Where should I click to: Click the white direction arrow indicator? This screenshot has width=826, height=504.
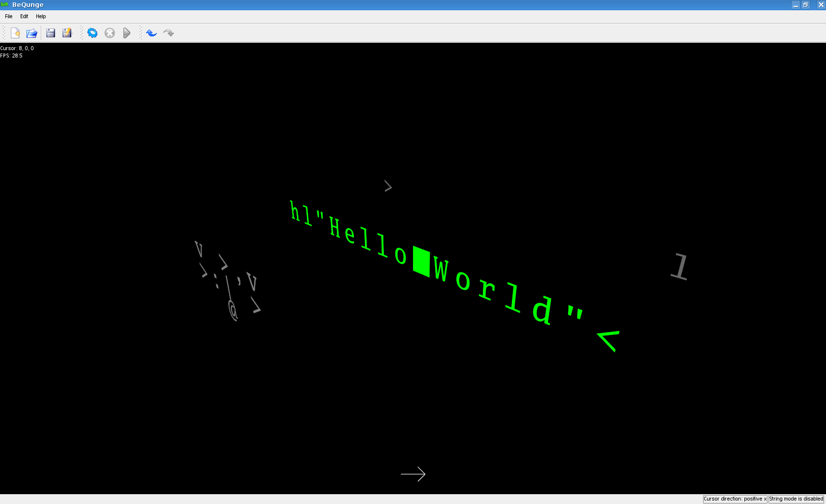tap(413, 474)
